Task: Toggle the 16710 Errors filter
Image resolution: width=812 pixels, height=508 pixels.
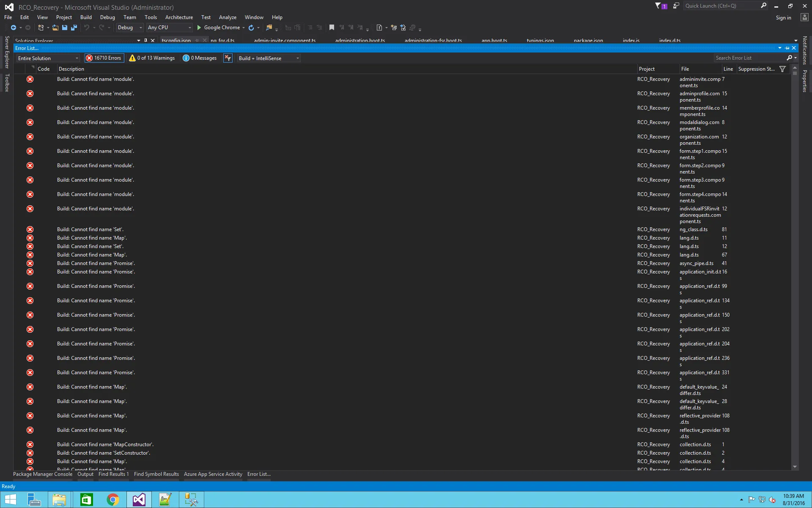Action: (104, 58)
